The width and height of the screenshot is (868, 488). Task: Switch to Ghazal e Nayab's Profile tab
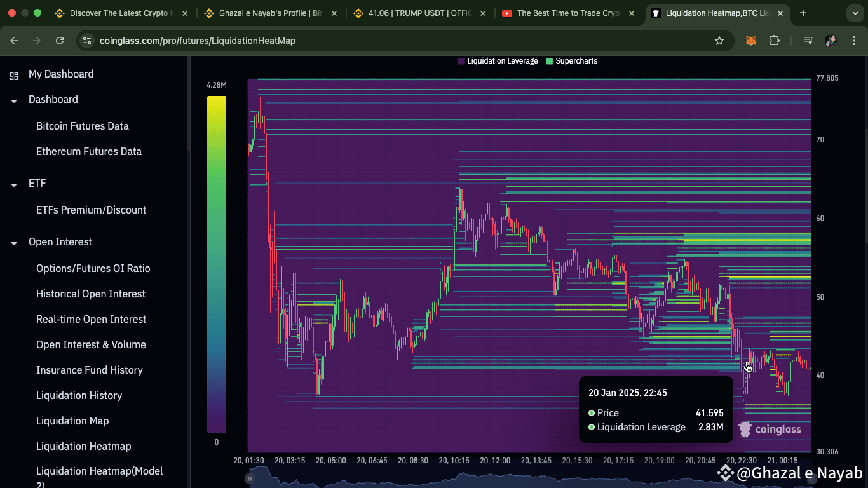pos(271,13)
